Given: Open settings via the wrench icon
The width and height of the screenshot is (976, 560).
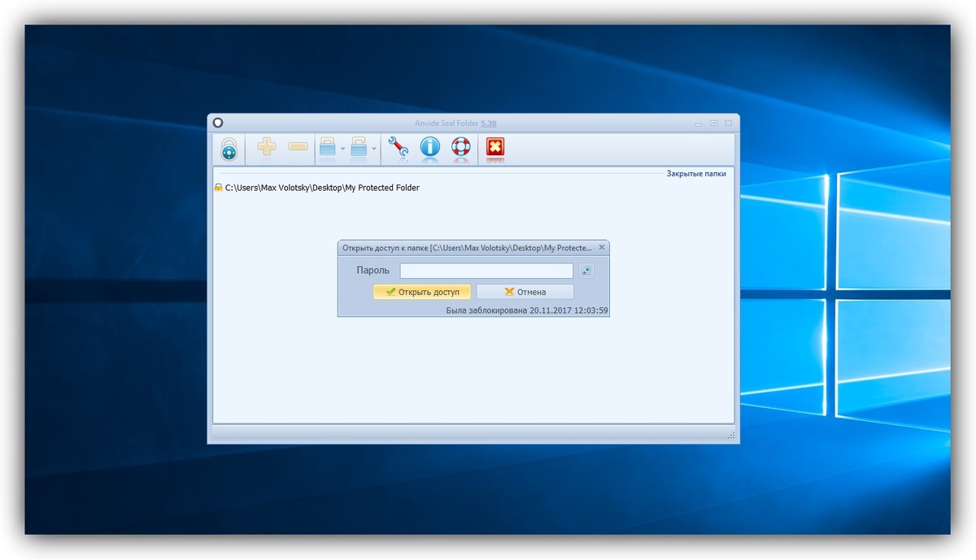Looking at the screenshot, I should [398, 149].
